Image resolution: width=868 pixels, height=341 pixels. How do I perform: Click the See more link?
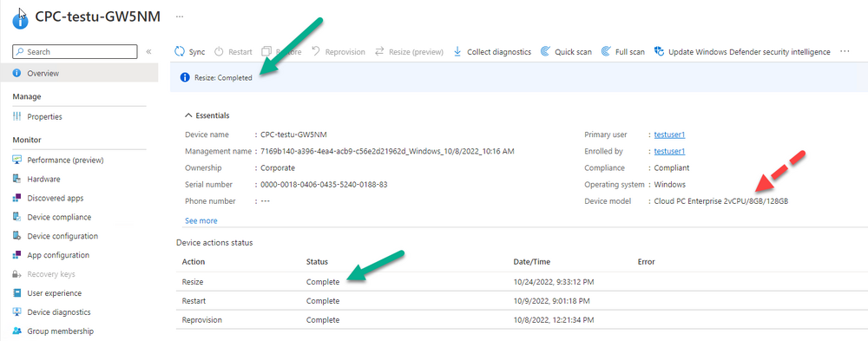pos(201,220)
